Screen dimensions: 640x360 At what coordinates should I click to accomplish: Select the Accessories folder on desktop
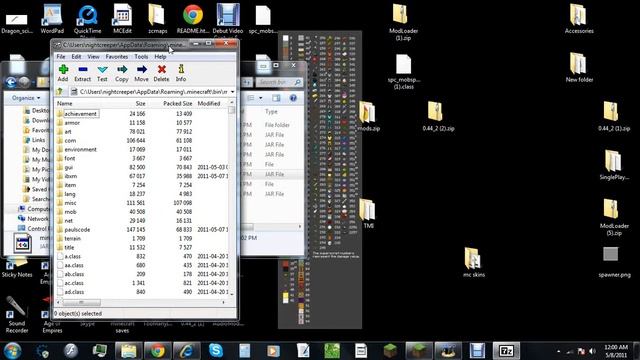[579, 19]
